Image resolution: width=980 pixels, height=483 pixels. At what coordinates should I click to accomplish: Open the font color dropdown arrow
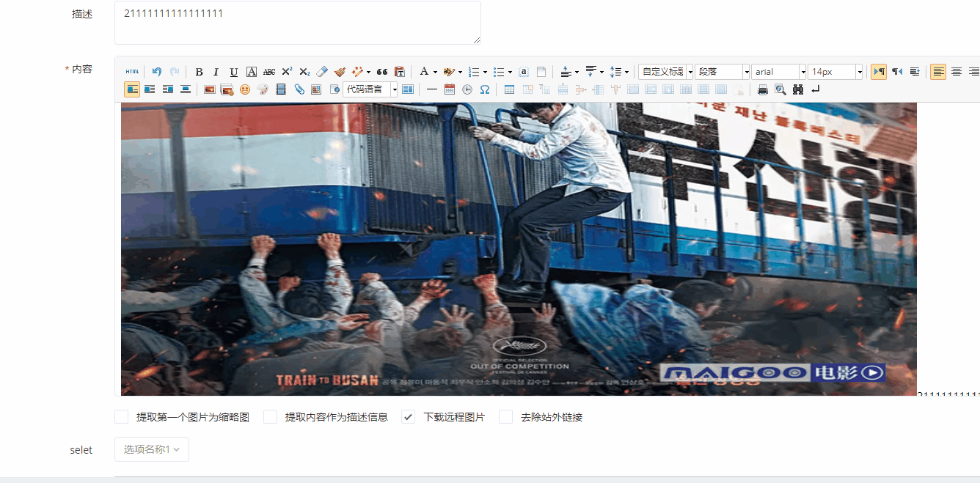(435, 72)
